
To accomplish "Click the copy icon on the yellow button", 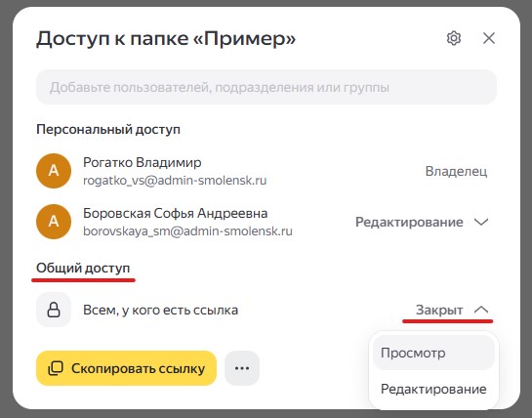I will click(56, 368).
